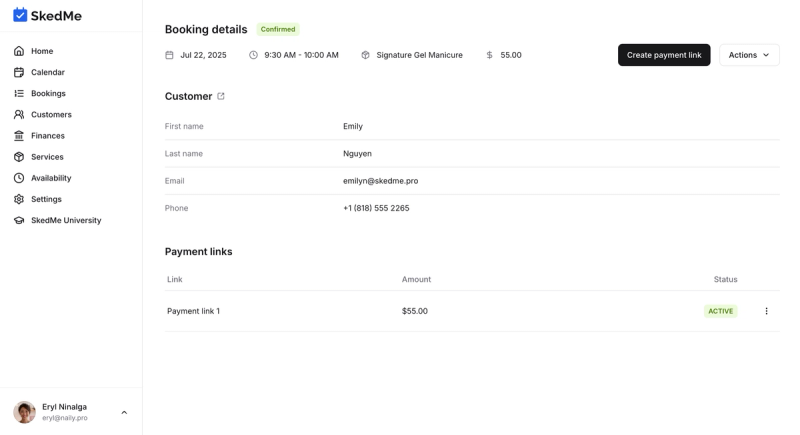Click the Finances bank icon
This screenshot has height=435, width=800.
(x=19, y=136)
